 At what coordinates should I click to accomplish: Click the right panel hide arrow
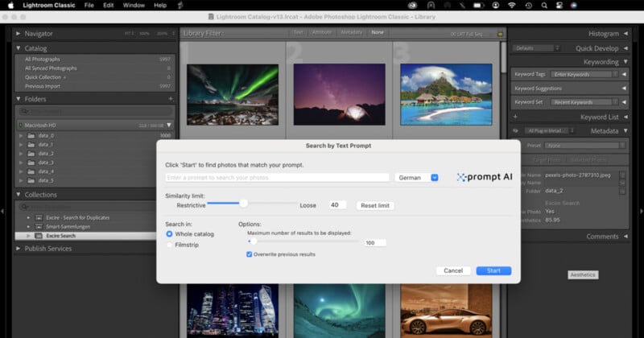[x=641, y=211]
